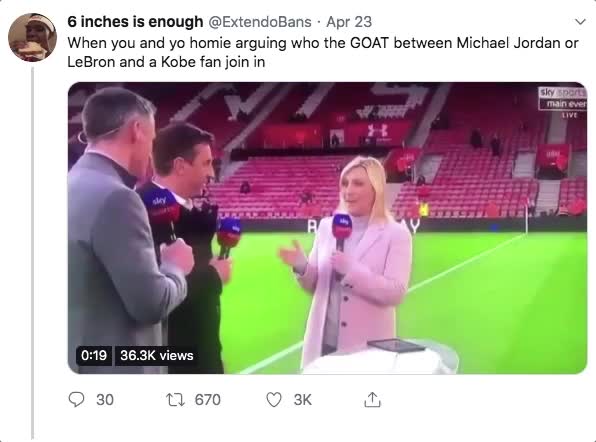
Task: Expand the tweet options chevron
Action: (x=580, y=22)
